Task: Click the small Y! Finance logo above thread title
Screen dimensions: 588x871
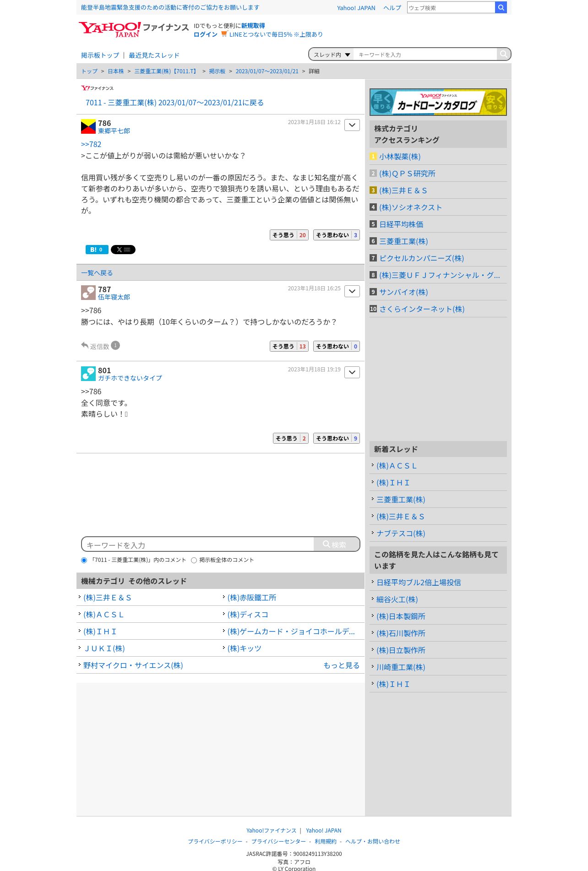Action: (x=97, y=88)
